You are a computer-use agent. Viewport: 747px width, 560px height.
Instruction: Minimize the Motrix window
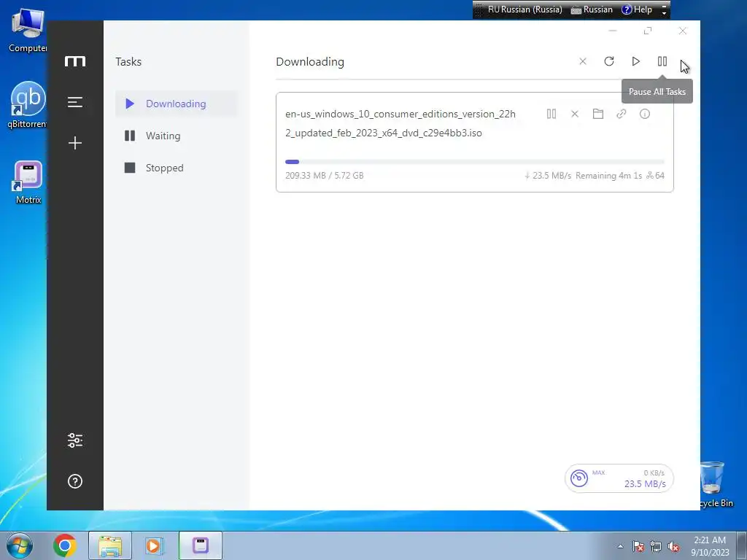(613, 31)
